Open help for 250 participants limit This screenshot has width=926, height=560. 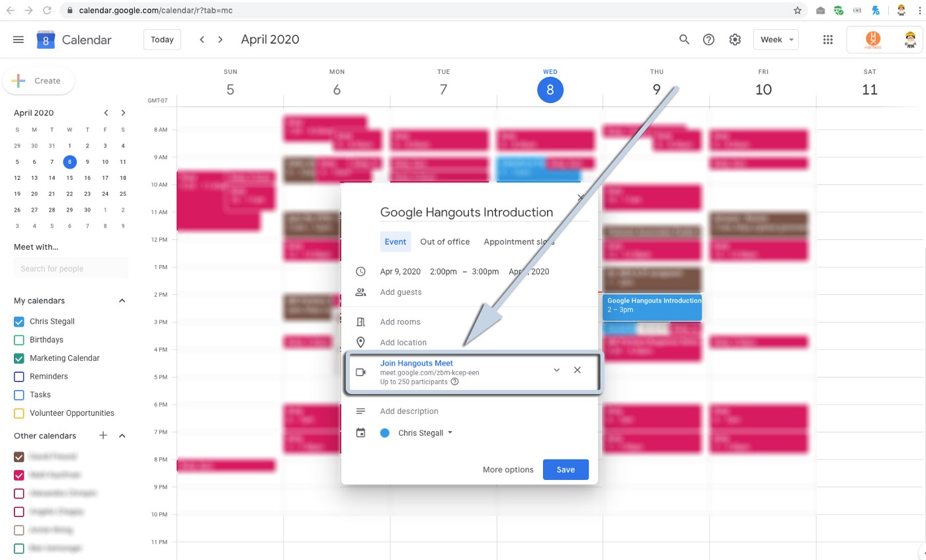point(455,381)
